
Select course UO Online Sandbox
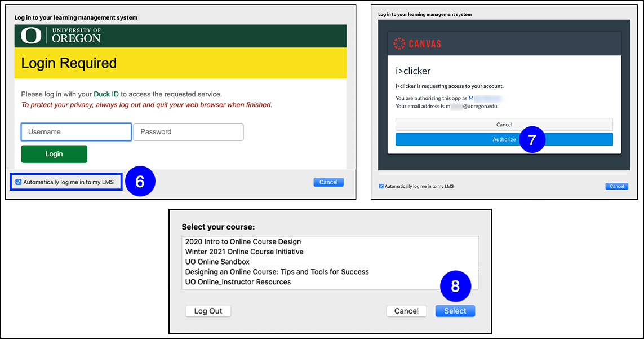[x=330, y=262]
